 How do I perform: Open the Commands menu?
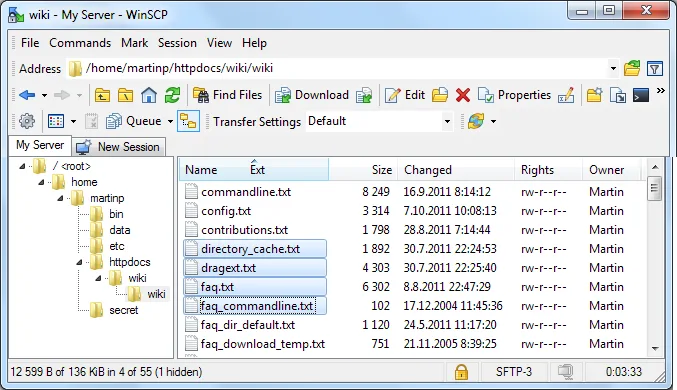(80, 43)
